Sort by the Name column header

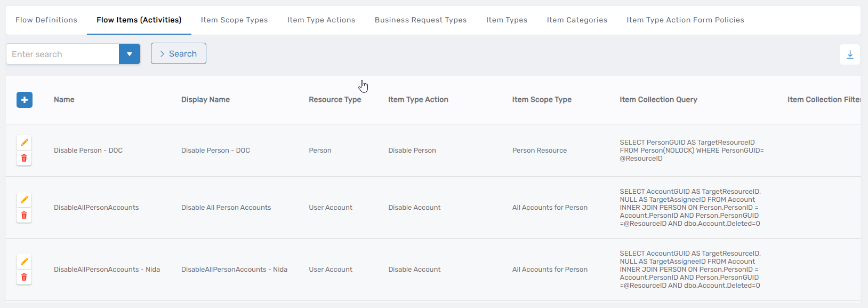pyautogui.click(x=64, y=100)
